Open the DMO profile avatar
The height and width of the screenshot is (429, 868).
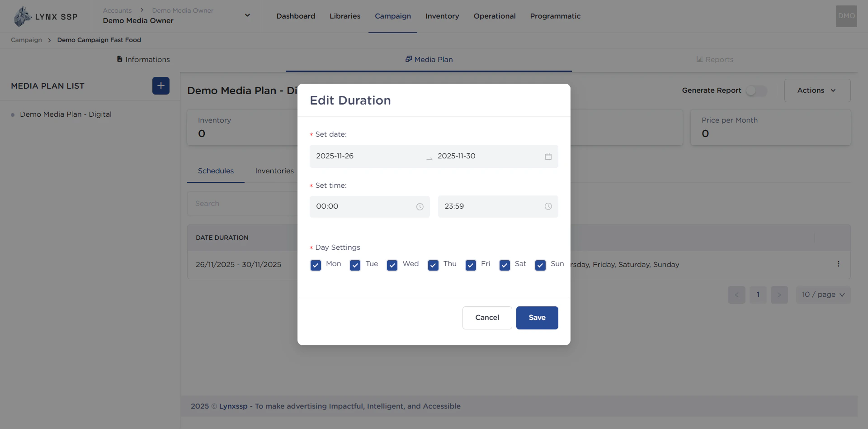click(846, 16)
